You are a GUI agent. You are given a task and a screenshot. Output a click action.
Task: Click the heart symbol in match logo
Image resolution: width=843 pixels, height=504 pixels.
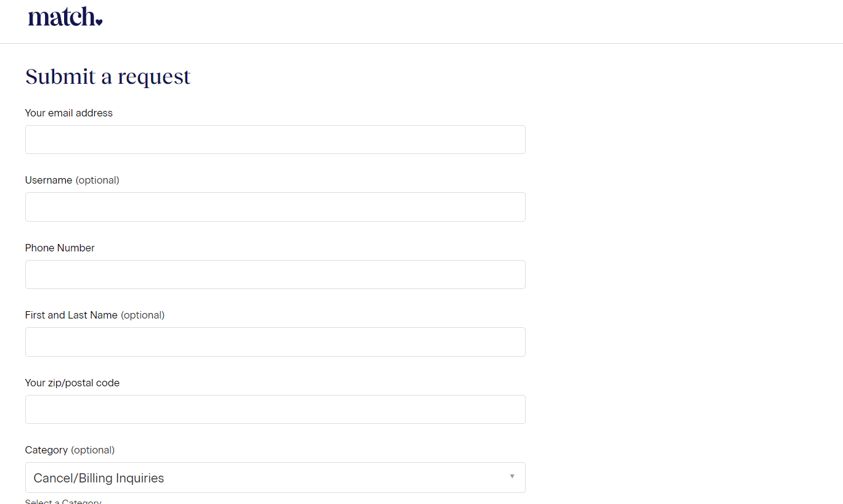pos(99,22)
